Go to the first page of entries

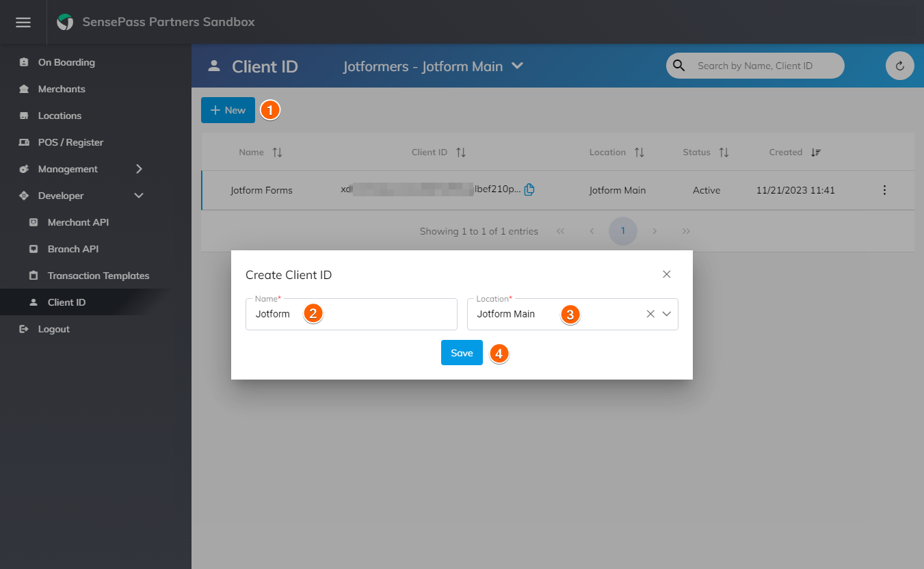pyautogui.click(x=560, y=231)
